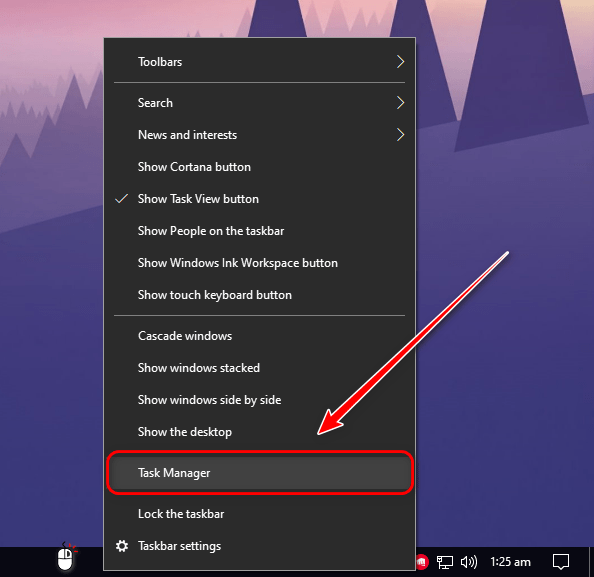Open Taskbar settings gear icon
This screenshot has width=594, height=577.
pos(122,546)
